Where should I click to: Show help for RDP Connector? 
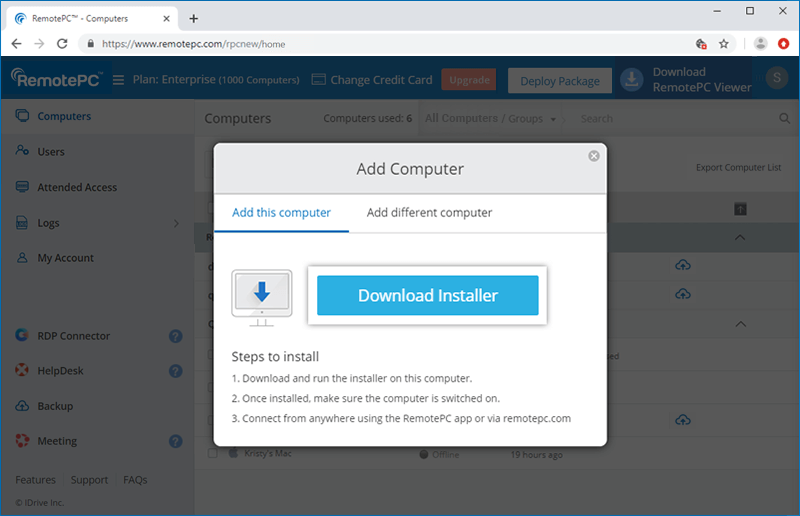(x=176, y=336)
